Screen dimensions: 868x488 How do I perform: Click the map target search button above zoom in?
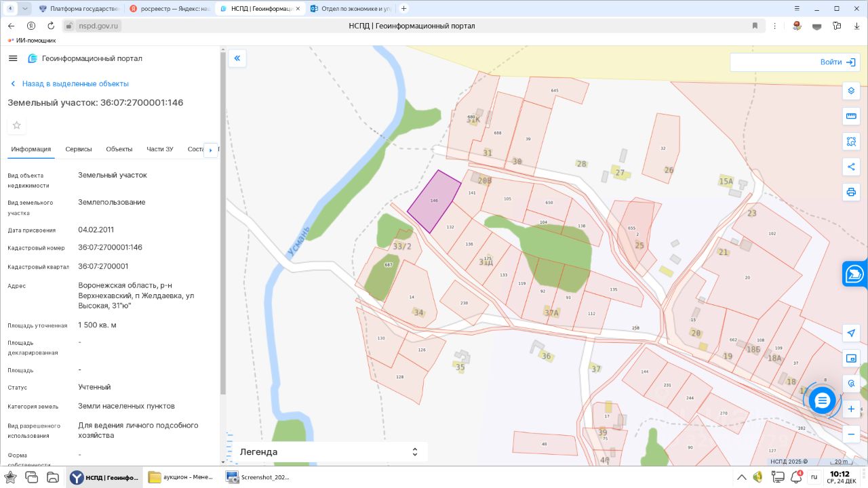click(x=851, y=384)
